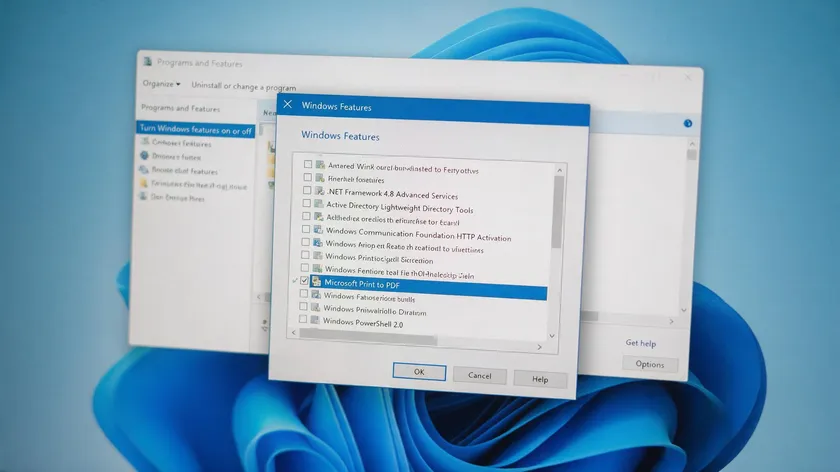Click the blue help circle icon in Programs window
The width and height of the screenshot is (840, 472).
click(688, 124)
